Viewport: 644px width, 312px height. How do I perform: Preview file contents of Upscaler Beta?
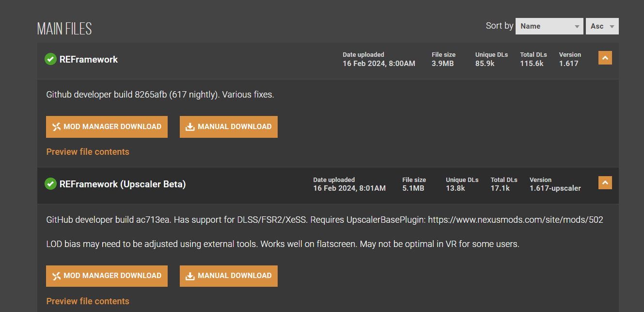pyautogui.click(x=88, y=301)
